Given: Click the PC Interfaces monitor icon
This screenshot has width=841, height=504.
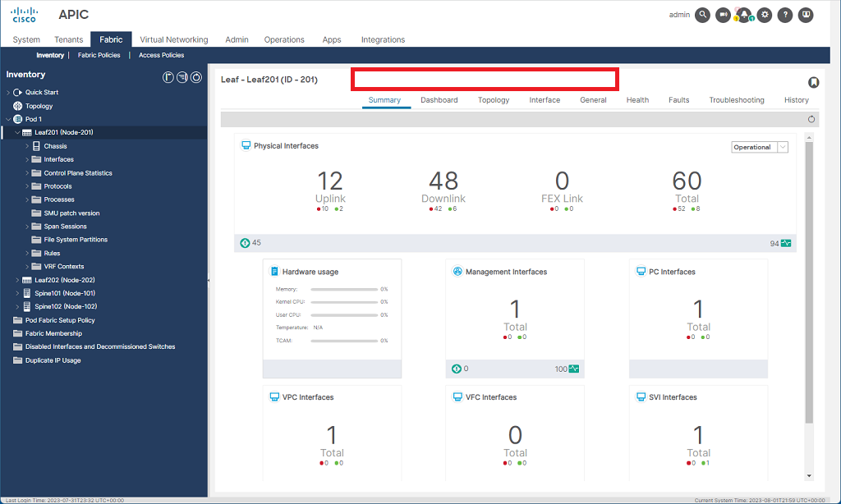Looking at the screenshot, I should [641, 272].
